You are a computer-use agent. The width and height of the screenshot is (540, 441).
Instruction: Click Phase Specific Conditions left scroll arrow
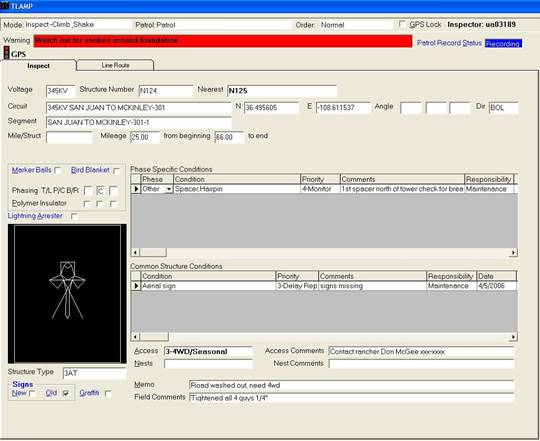(135, 252)
